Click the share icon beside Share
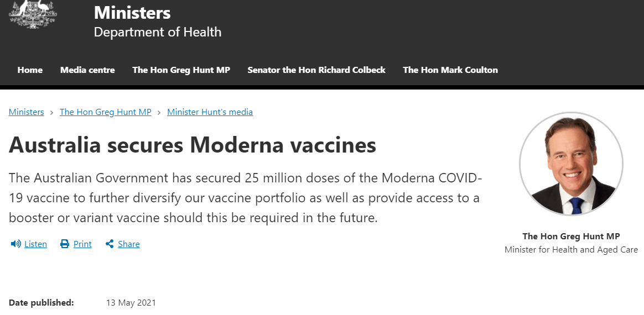 [110, 244]
